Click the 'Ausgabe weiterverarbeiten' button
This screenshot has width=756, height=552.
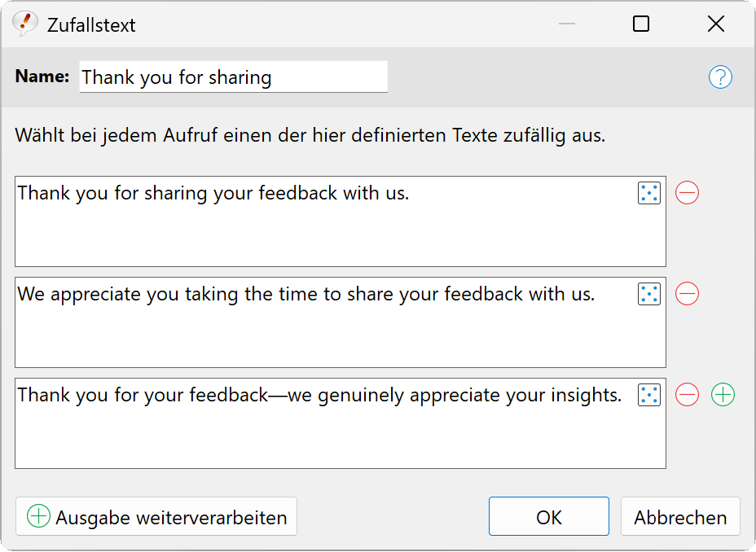[156, 517]
